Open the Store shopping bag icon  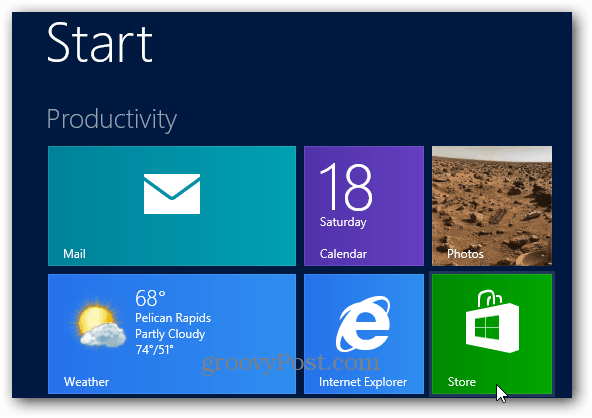pos(492,321)
